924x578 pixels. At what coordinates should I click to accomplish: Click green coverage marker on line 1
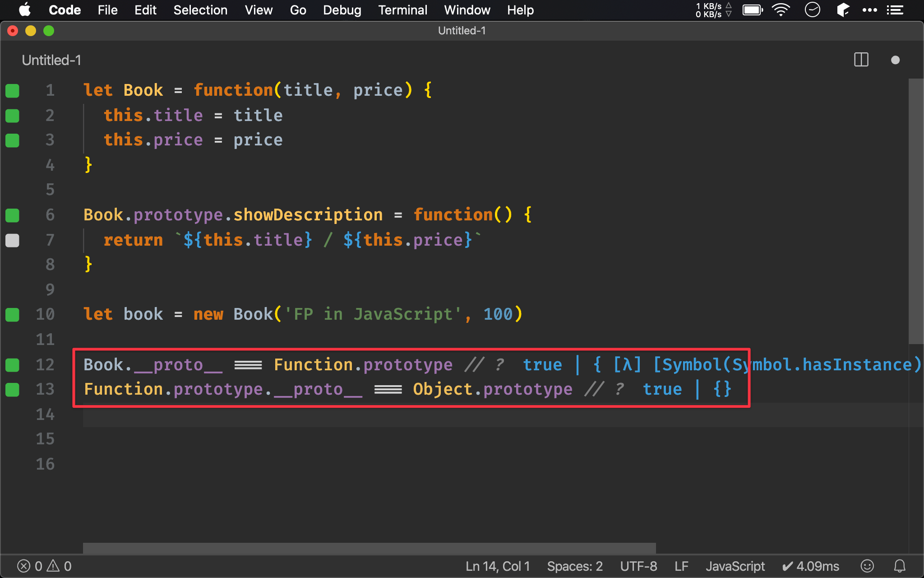12,90
